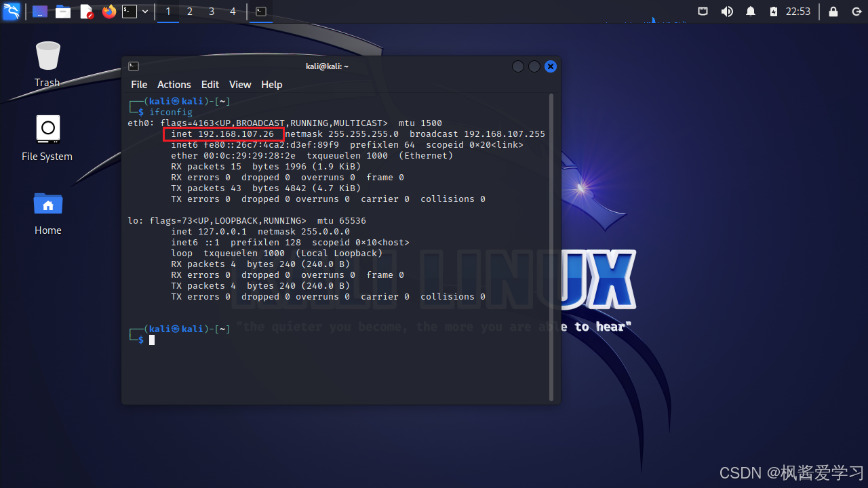Screen dimensions: 868x488
Task: Open the volume control tray icon
Action: 727,12
